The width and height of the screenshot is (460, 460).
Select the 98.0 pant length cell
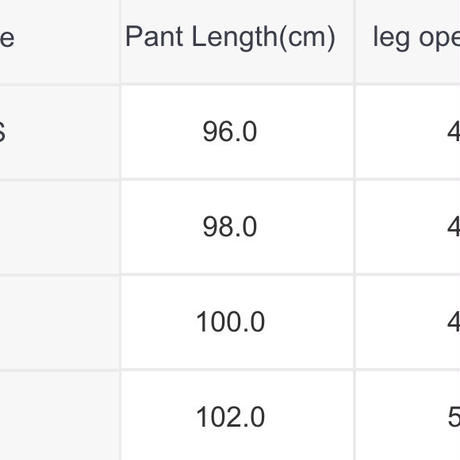237,227
